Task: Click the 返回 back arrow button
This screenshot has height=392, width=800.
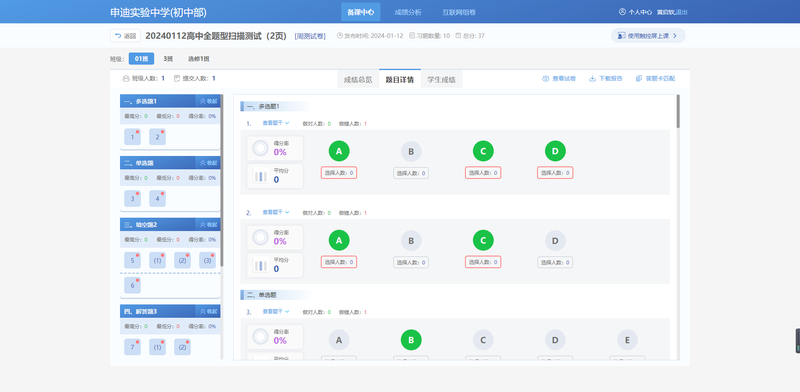Action: 126,36
